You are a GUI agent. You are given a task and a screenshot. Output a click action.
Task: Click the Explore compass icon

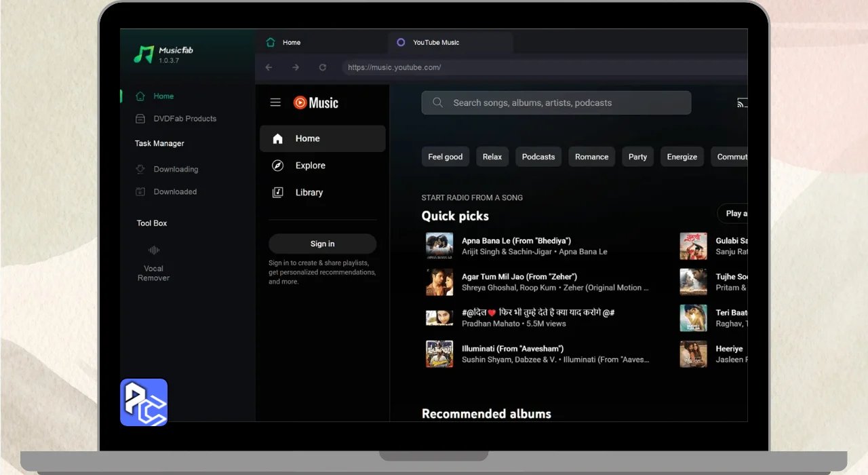pyautogui.click(x=277, y=166)
